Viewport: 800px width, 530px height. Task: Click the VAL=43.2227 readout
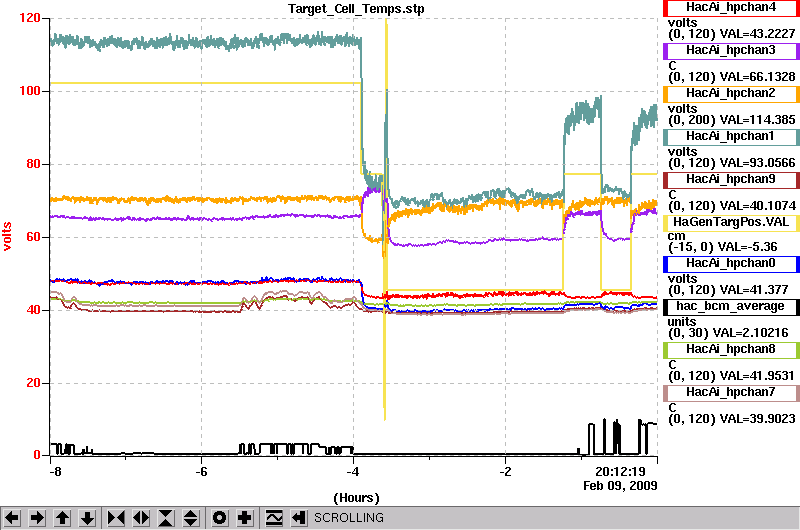pos(757,34)
